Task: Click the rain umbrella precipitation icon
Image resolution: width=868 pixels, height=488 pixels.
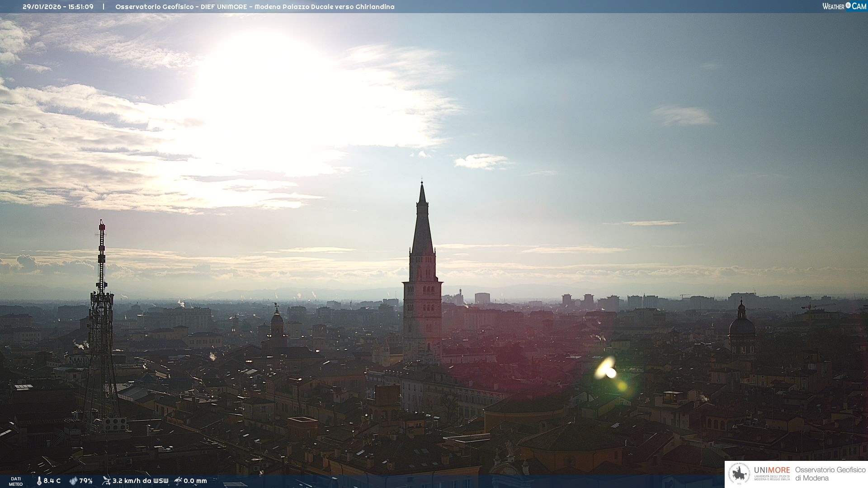Action: point(178,481)
